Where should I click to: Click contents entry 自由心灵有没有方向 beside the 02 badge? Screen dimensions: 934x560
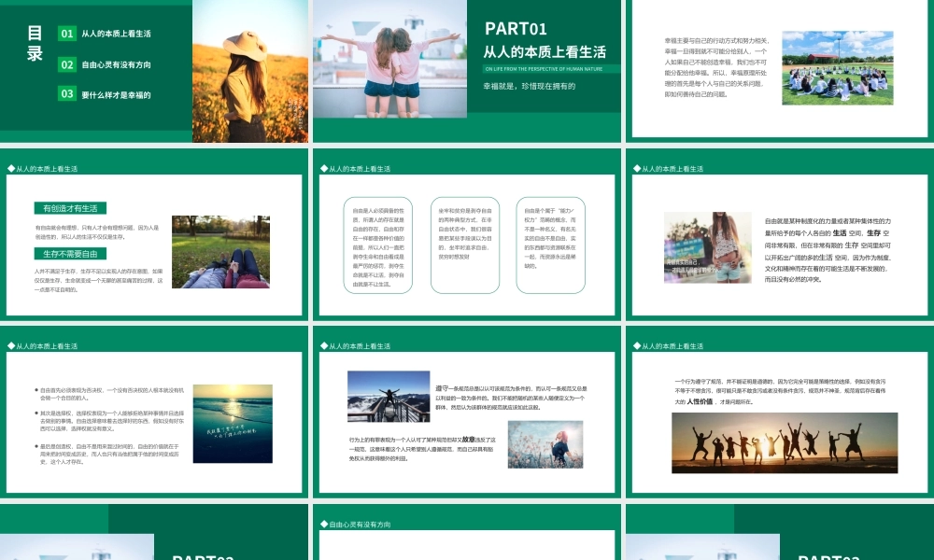click(x=116, y=65)
